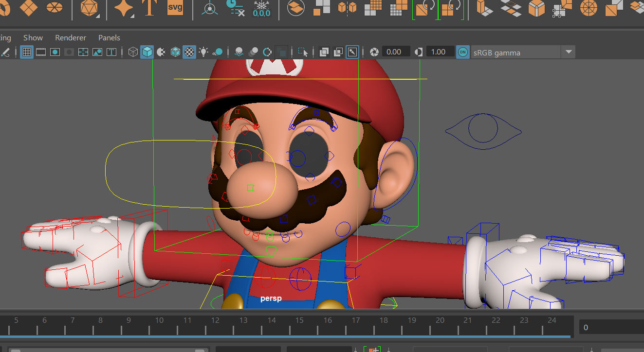Click the oval disc primitive shelf icon

pos(54,7)
